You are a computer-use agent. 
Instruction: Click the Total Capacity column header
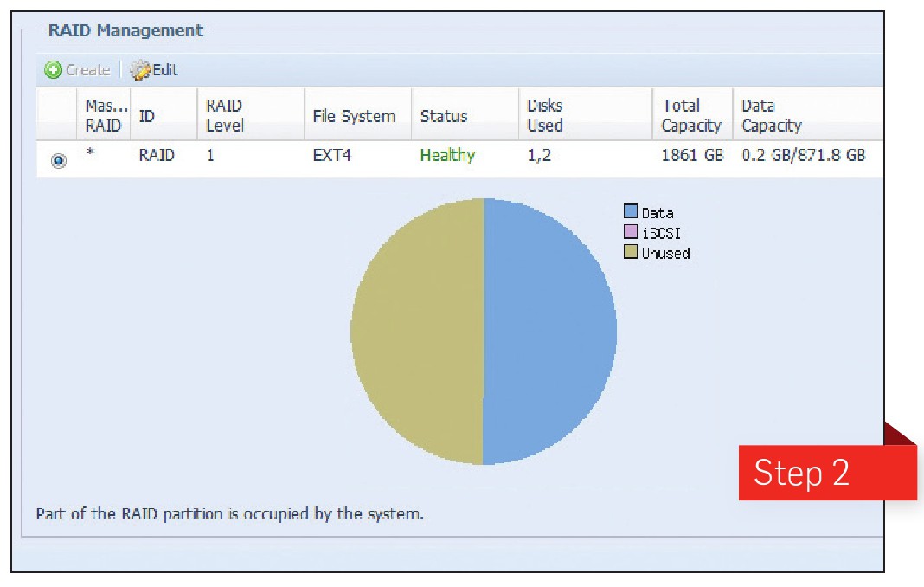coord(690,115)
